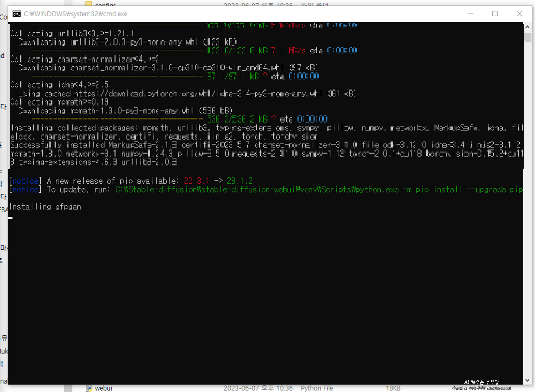
Task: Click the Python File type label
Action: pos(317,388)
